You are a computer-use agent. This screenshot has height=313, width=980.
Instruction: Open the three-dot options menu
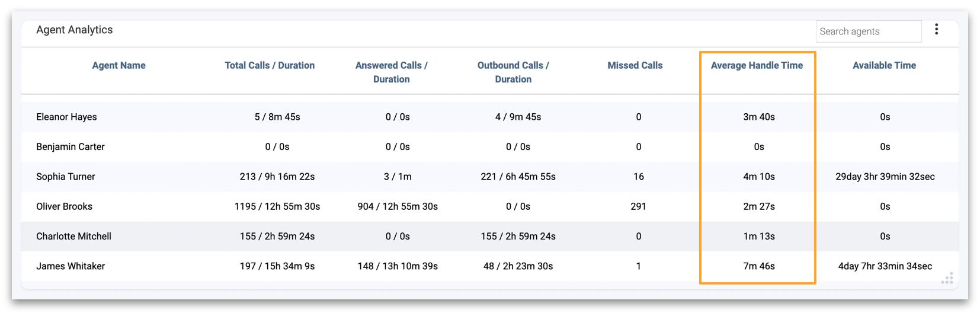(936, 29)
